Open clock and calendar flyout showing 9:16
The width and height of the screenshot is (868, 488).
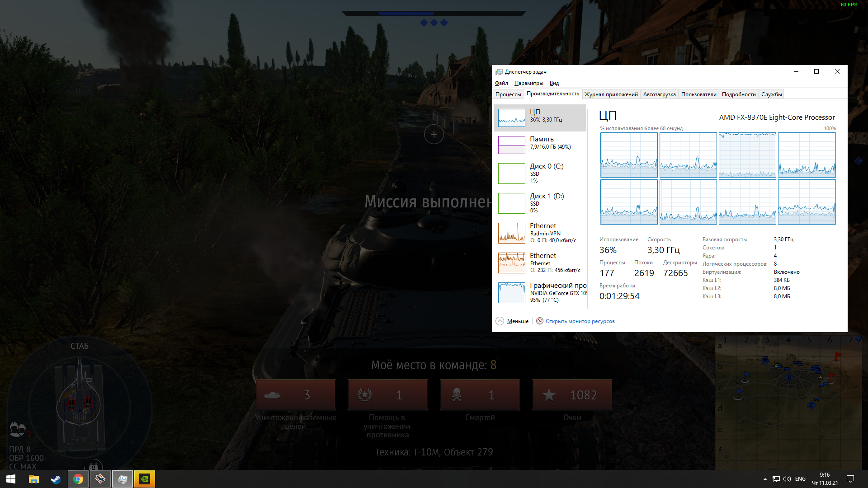click(x=825, y=479)
